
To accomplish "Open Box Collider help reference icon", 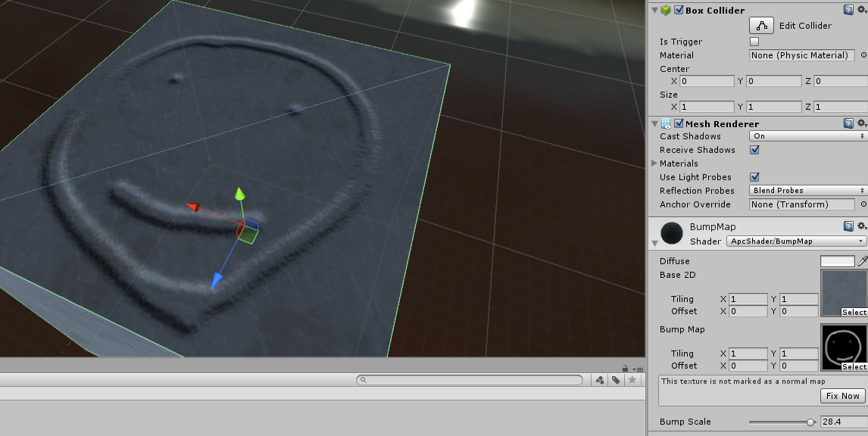I will point(848,9).
